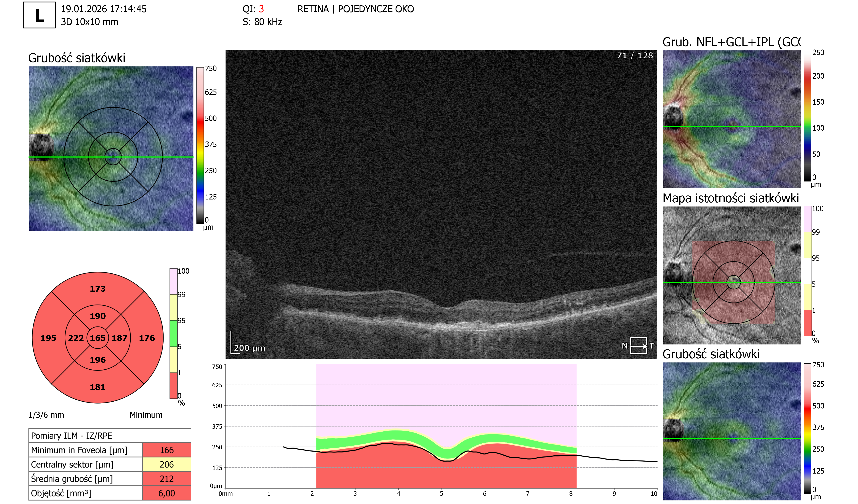Click the L eye indicator box

(x=39, y=15)
